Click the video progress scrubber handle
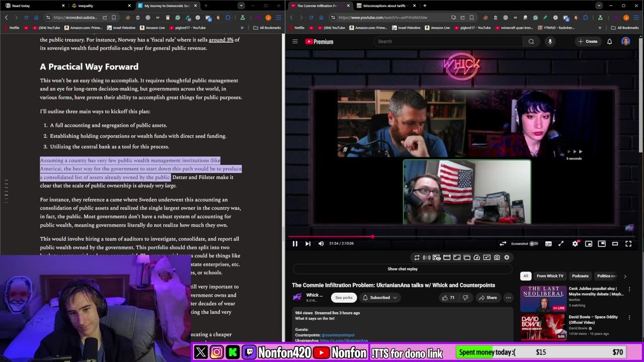644x362 pixels. coord(373,236)
